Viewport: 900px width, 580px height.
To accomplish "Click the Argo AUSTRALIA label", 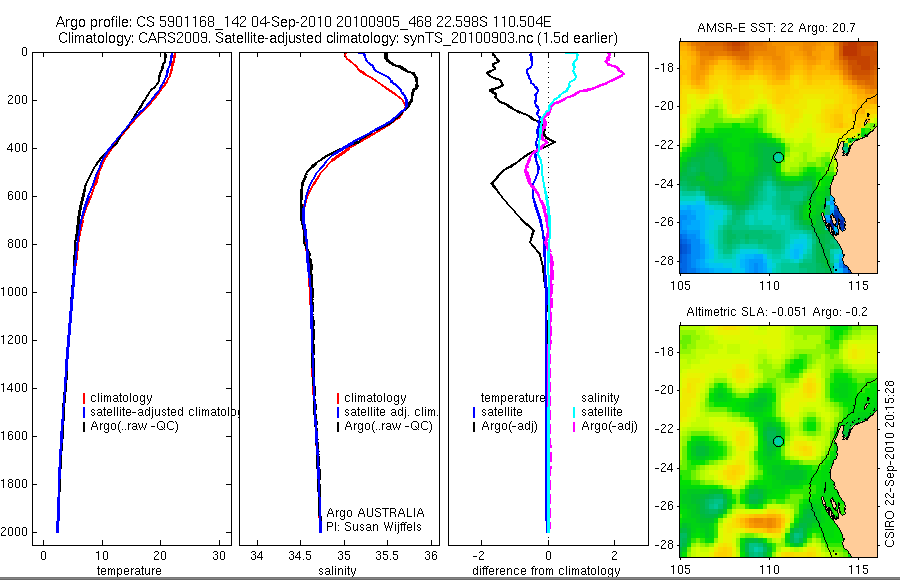I will (x=375, y=512).
